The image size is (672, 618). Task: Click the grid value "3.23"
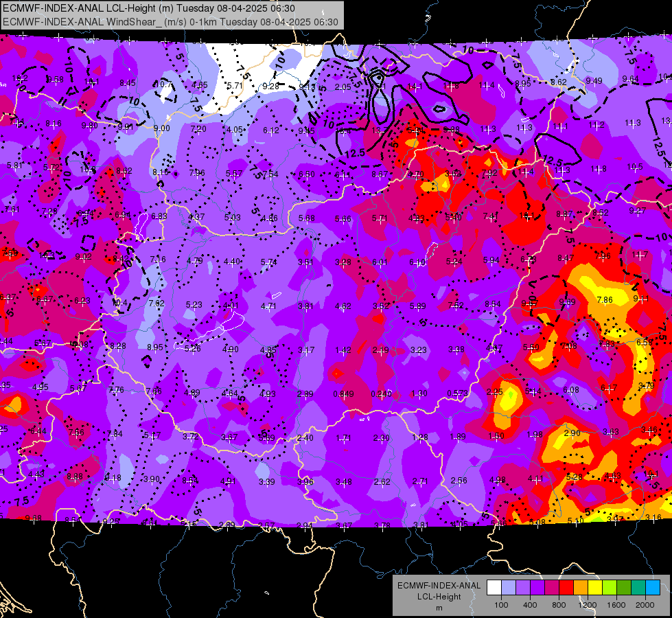418,350
